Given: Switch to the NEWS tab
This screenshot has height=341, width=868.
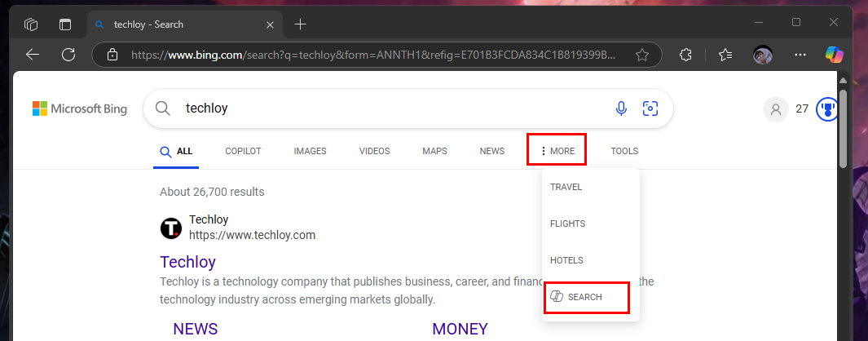Looking at the screenshot, I should tap(492, 151).
